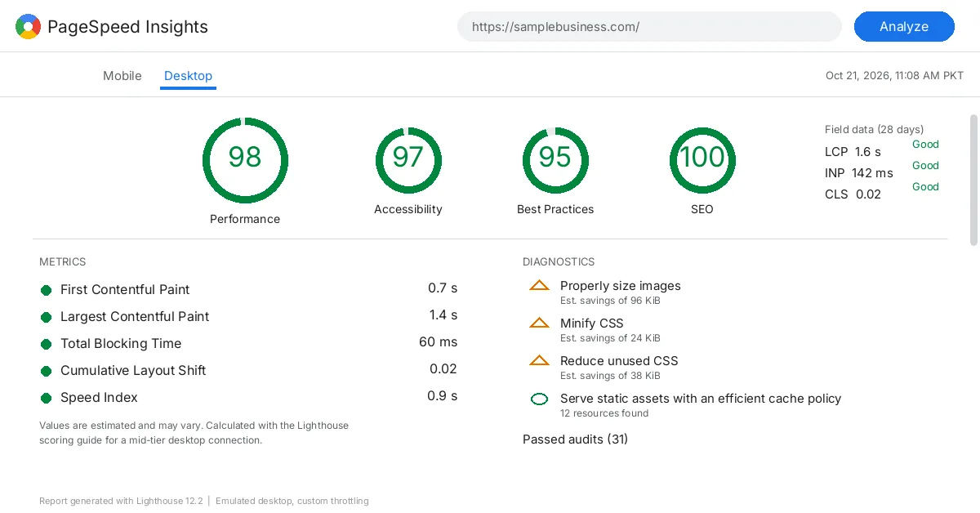Click the Est. savings of 24 KiB text
The height and width of the screenshot is (513, 980).
[610, 338]
